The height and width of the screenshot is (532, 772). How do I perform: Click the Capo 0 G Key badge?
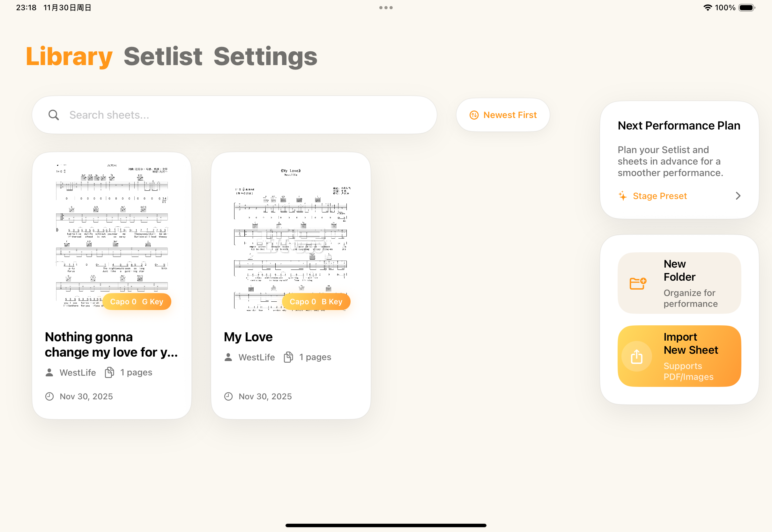137,302
